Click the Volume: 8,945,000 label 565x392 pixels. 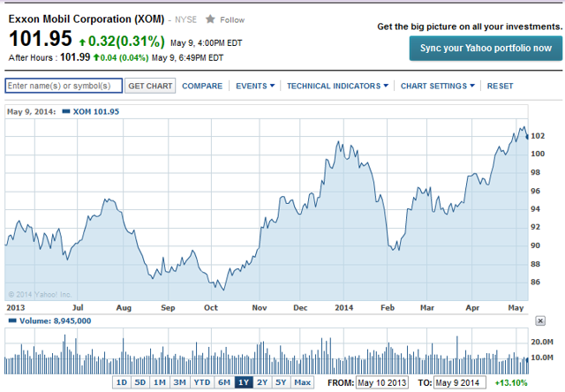click(55, 320)
